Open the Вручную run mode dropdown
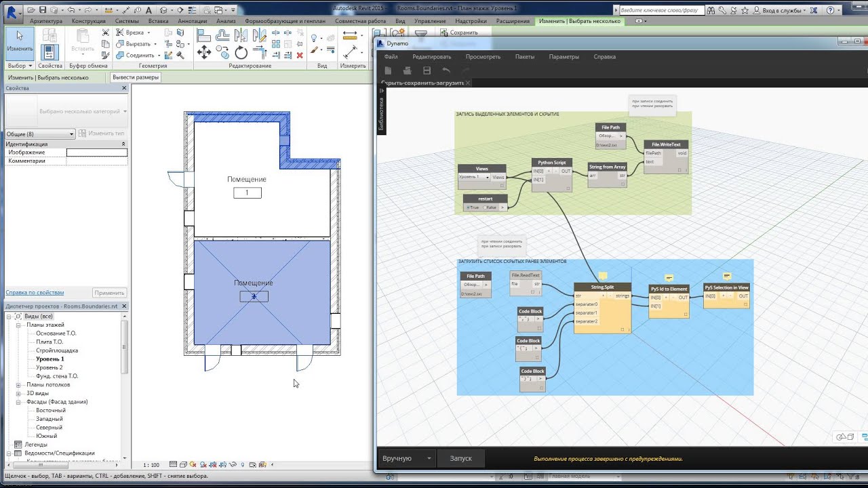868x488 pixels. [406, 458]
